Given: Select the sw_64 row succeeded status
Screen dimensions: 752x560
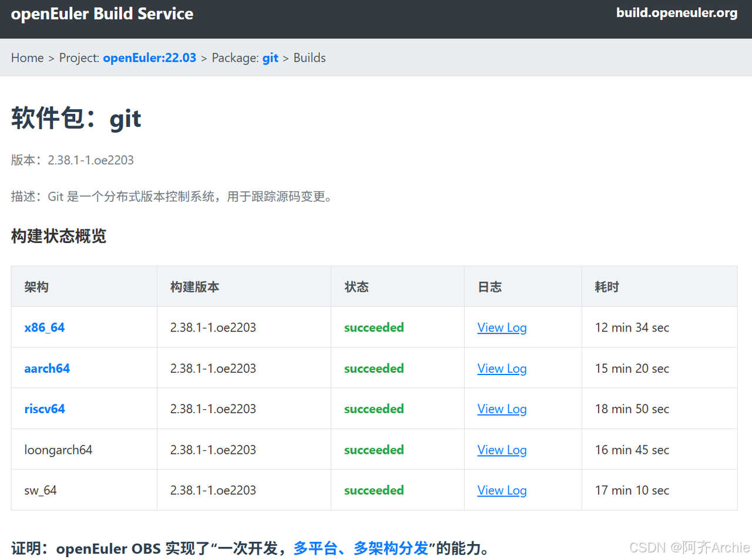Looking at the screenshot, I should (x=374, y=491).
